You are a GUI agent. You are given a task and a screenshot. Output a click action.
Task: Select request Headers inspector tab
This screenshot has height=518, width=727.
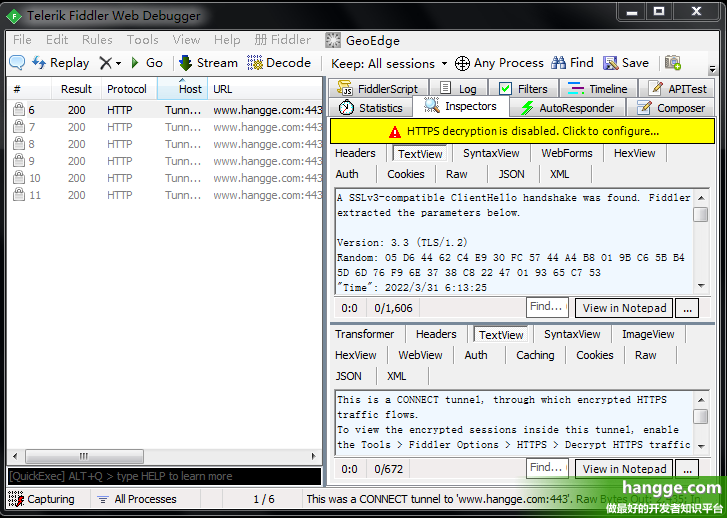pos(355,153)
